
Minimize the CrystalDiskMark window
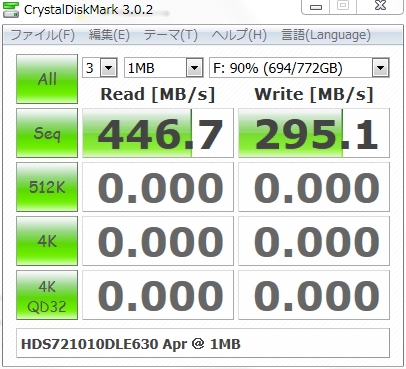316,6
